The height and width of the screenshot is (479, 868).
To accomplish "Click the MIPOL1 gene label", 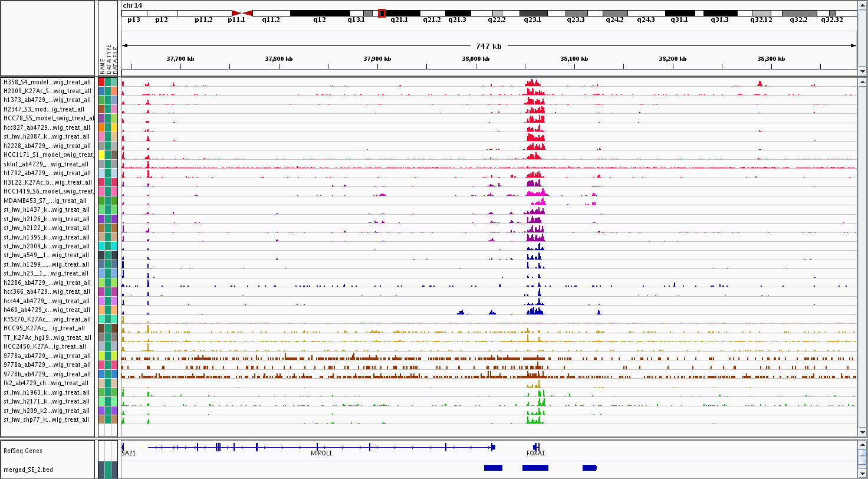I will point(321,454).
